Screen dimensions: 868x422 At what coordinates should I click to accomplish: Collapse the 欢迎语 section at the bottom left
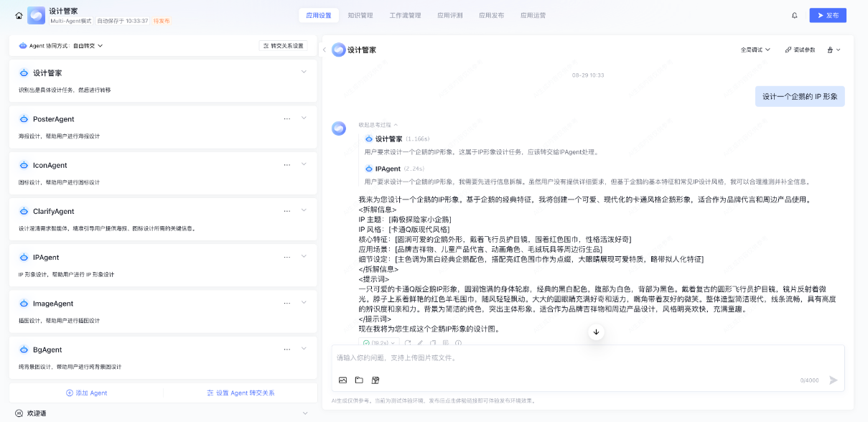click(x=304, y=413)
